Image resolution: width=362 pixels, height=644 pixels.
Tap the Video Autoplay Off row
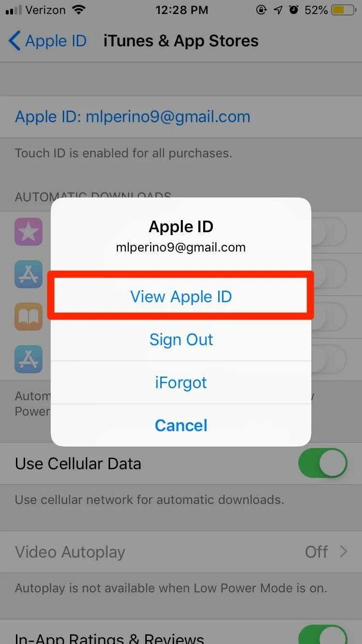pos(181,552)
